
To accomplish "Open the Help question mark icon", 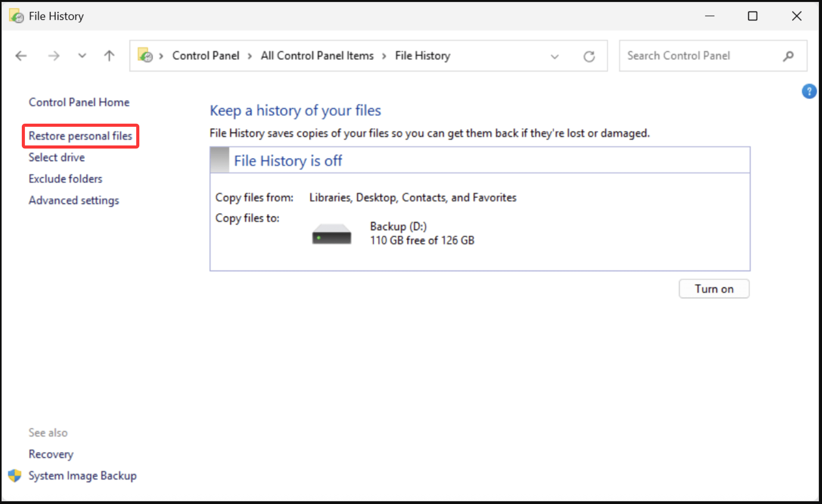I will pos(809,91).
